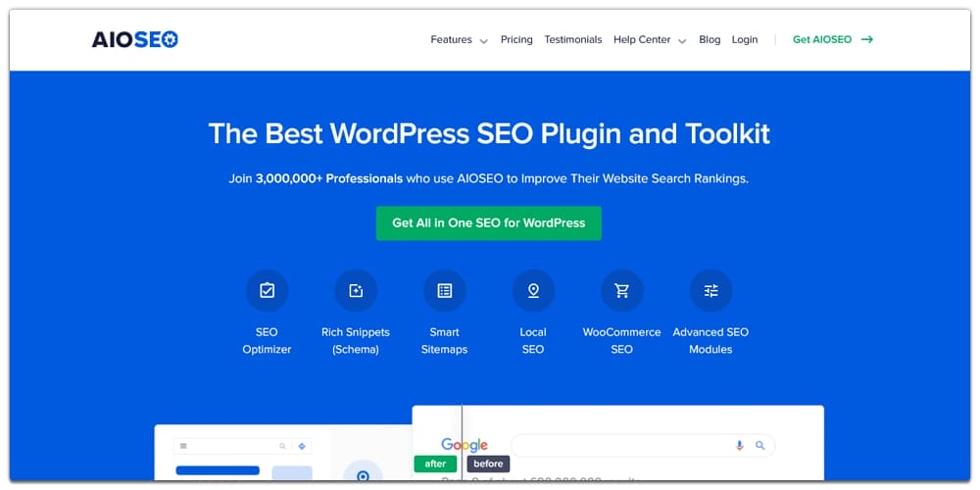
Task: Click the AIOSEO logo
Action: point(135,39)
